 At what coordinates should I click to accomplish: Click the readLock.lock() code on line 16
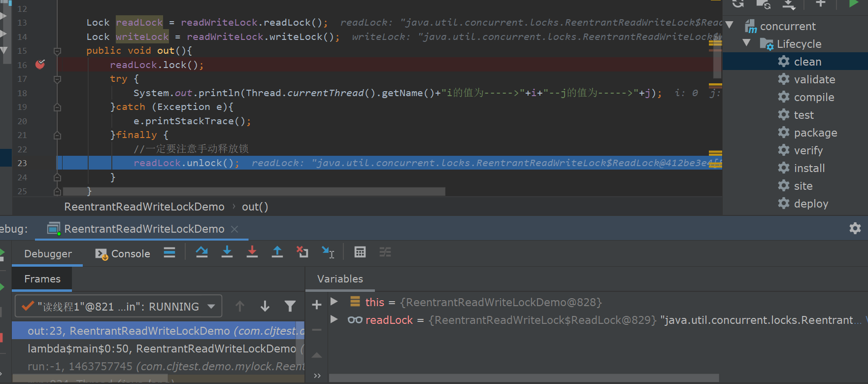pos(157,65)
